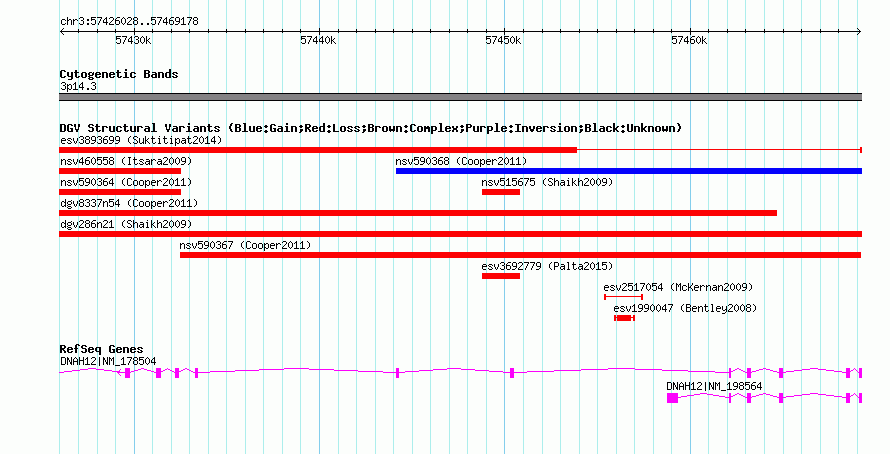Screen dimensions: 890x454
Task: Open variant label esv2517054 (McKernan2009)
Action: click(x=678, y=287)
